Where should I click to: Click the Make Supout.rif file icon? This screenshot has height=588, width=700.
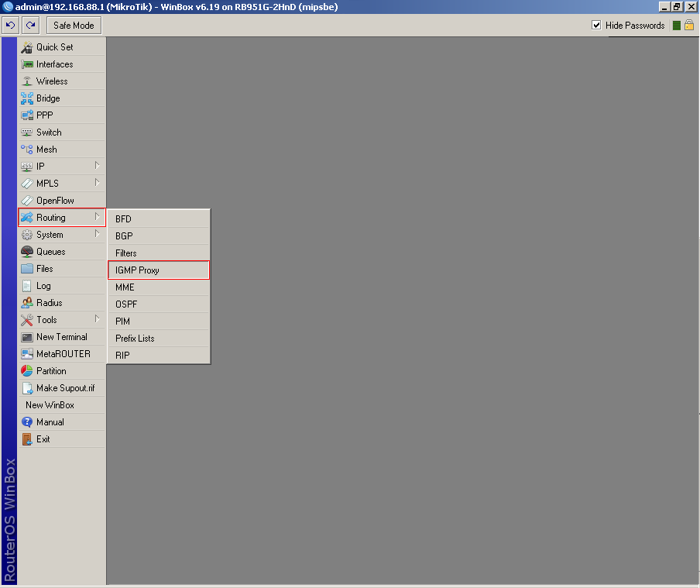[x=27, y=388]
